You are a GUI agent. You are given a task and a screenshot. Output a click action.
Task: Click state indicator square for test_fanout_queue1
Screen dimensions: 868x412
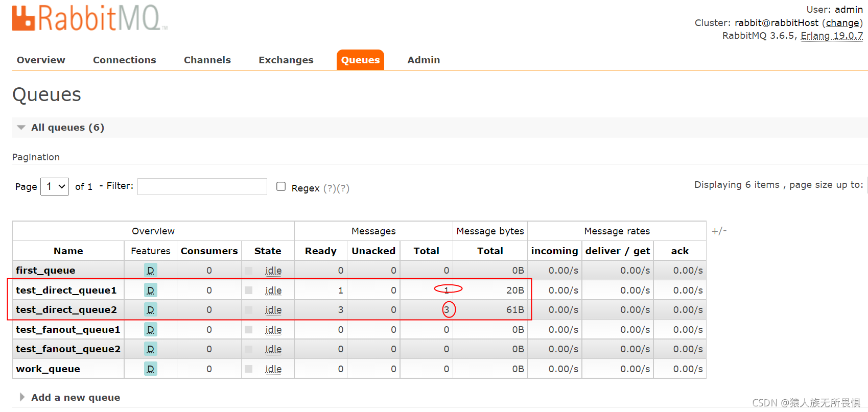pyautogui.click(x=249, y=329)
